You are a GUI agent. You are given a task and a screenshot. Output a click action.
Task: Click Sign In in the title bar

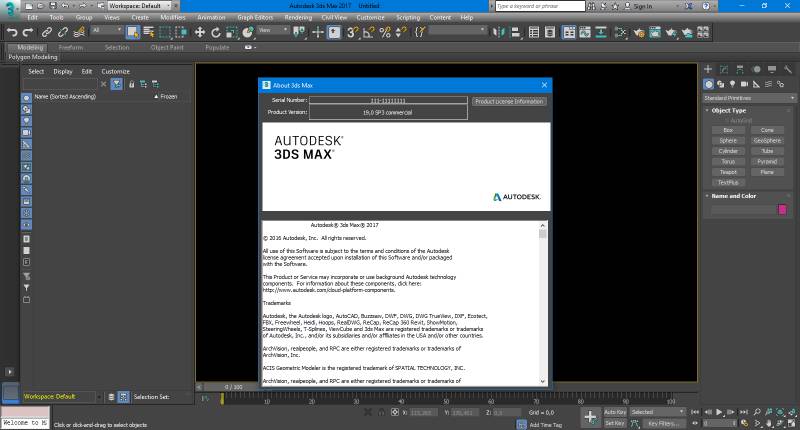click(x=642, y=6)
